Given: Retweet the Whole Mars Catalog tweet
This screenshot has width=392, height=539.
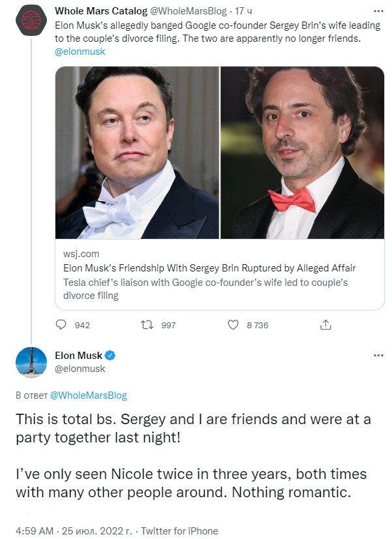Looking at the screenshot, I should 148,324.
